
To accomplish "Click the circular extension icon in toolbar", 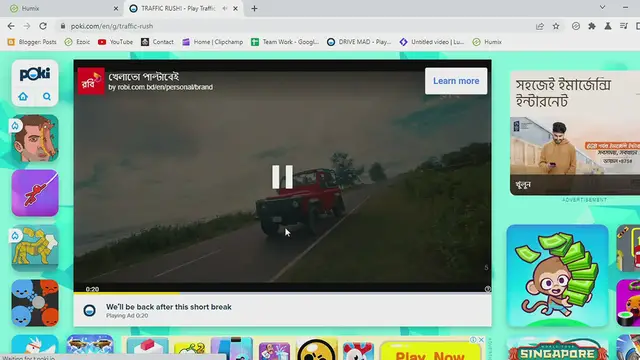I will tap(576, 26).
